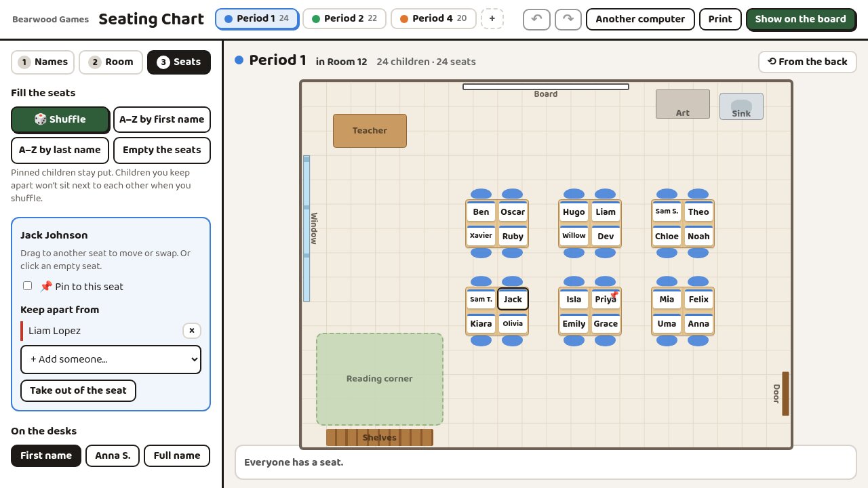Go to step 2 Room
Viewport: 868px width, 488px height.
click(x=111, y=62)
